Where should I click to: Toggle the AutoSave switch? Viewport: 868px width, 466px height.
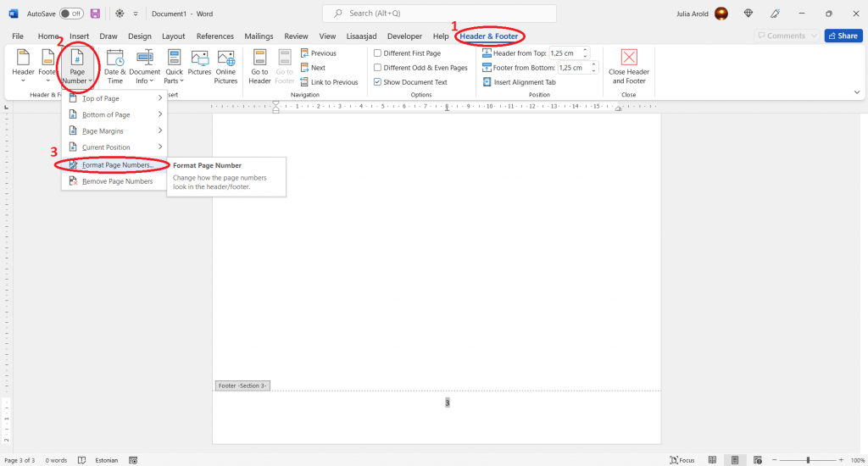pos(71,14)
